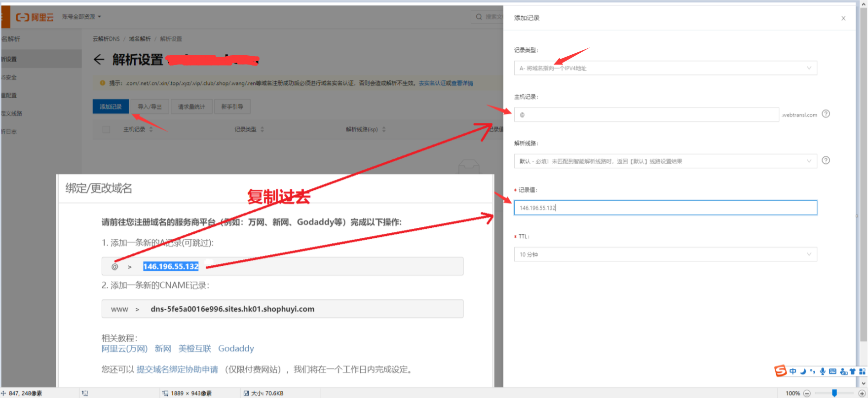The image size is (868, 398).
Task: Open 新网 tutorial link
Action: pyautogui.click(x=163, y=349)
